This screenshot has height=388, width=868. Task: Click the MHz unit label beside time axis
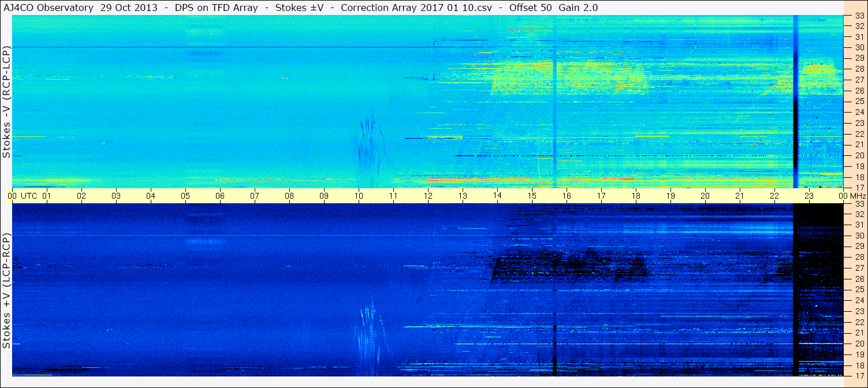click(857, 196)
